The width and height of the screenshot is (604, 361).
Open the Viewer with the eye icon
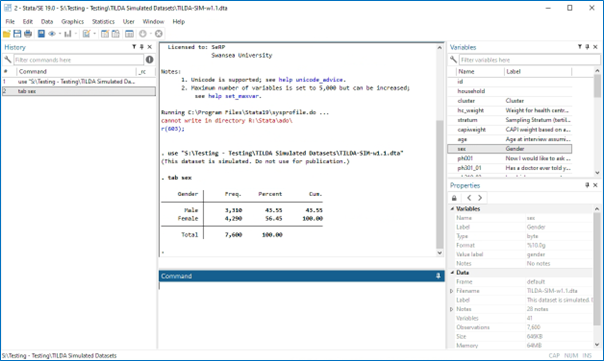click(52, 34)
